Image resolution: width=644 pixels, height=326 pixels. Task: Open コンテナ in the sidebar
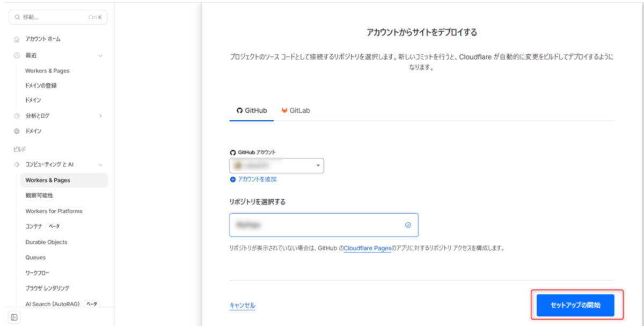[34, 227]
